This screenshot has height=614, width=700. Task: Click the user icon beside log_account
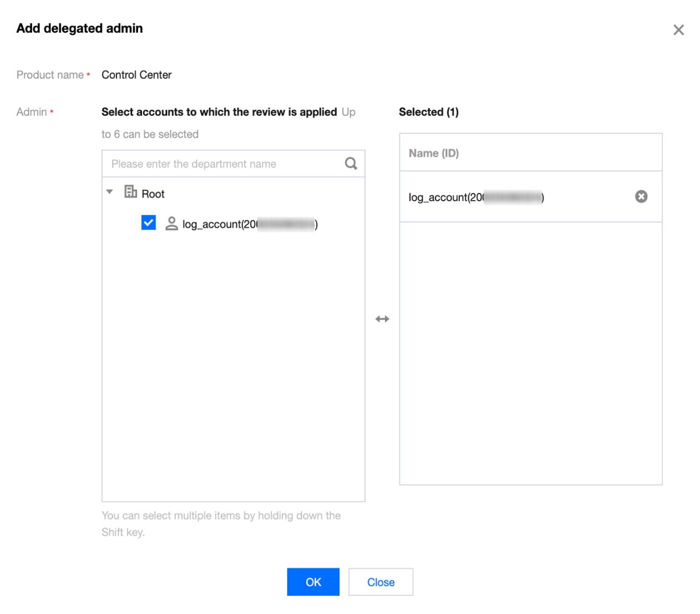pyautogui.click(x=172, y=224)
